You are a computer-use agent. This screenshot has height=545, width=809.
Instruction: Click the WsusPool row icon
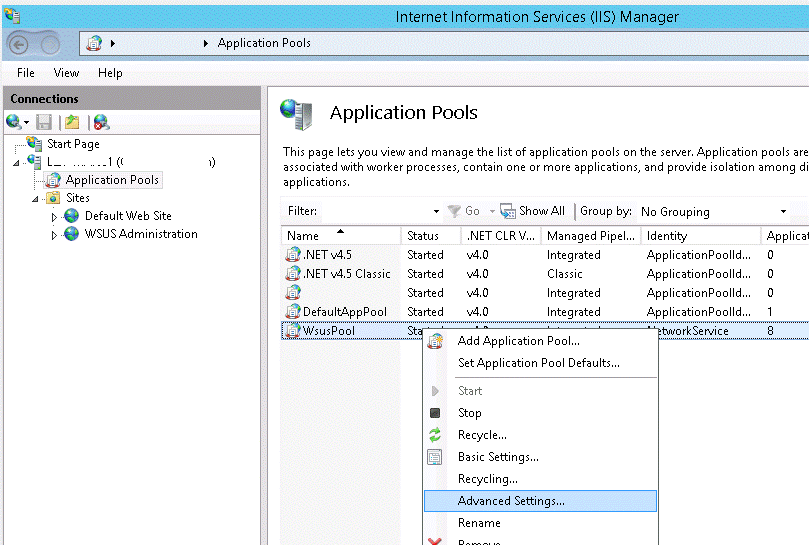(x=293, y=330)
